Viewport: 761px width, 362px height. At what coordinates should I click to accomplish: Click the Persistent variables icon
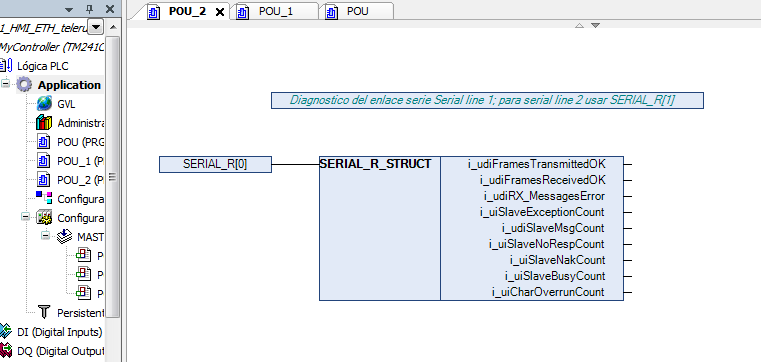pyautogui.click(x=44, y=312)
